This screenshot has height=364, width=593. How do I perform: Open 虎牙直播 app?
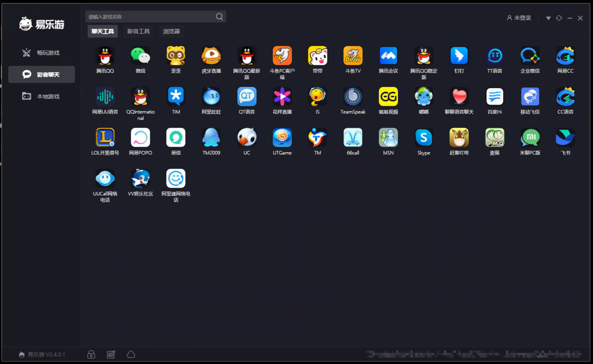(211, 56)
